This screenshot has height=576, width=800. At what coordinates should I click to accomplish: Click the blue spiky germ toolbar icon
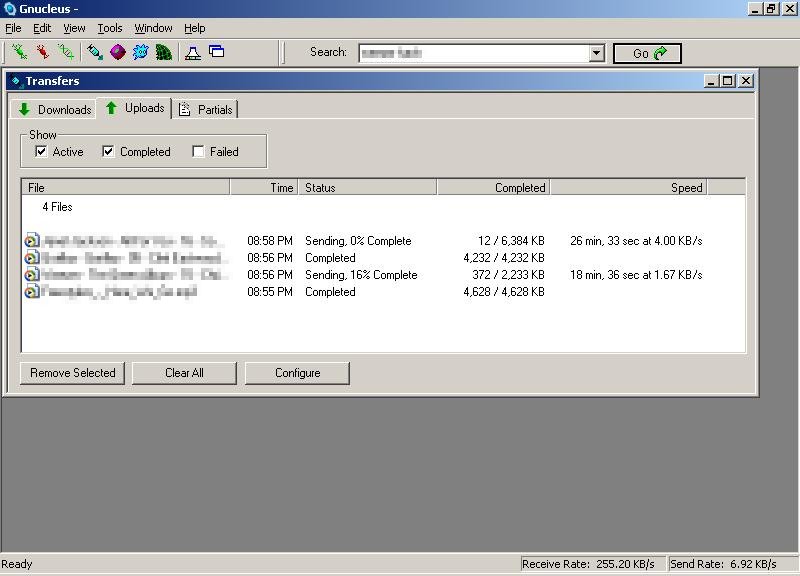tap(141, 52)
